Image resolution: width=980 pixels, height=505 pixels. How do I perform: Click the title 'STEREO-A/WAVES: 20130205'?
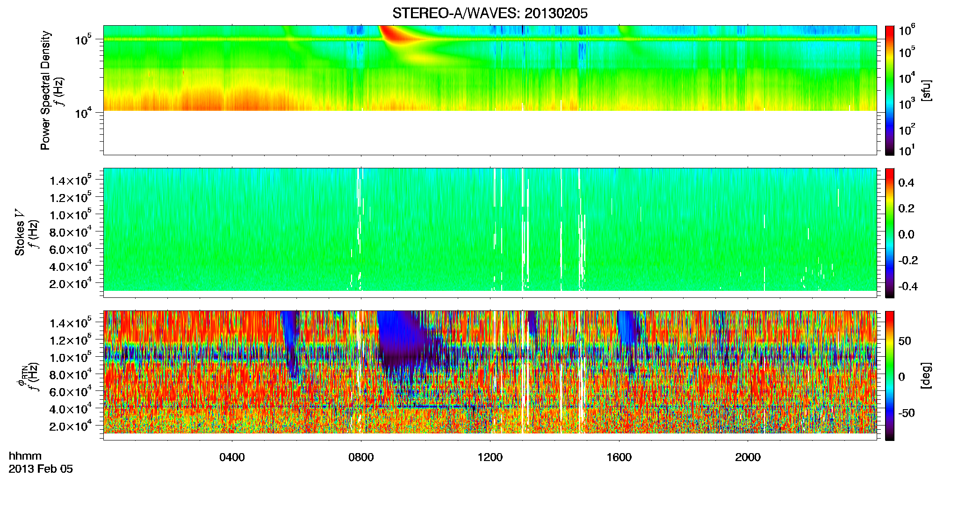[x=490, y=14]
